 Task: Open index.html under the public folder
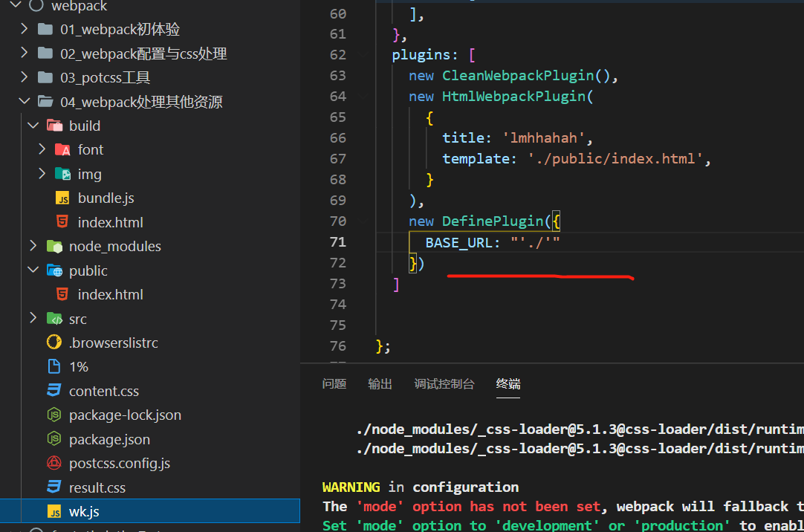(x=110, y=295)
